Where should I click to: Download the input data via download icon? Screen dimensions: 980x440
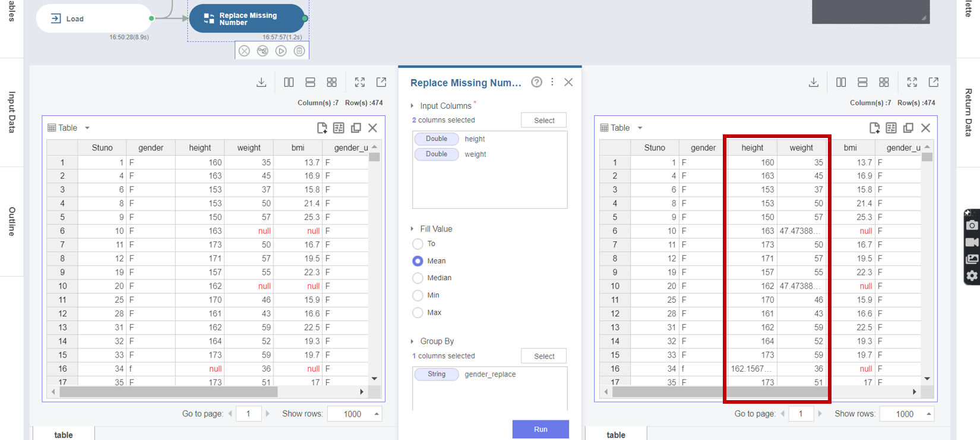261,82
